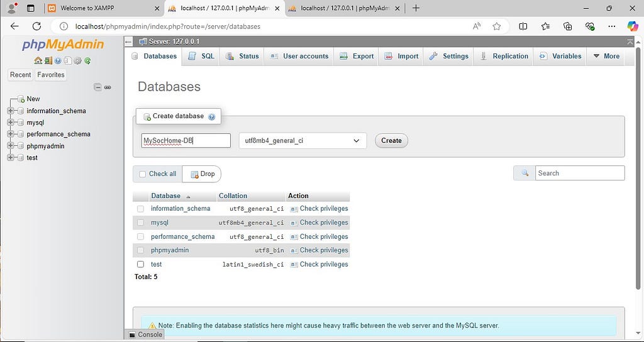The height and width of the screenshot is (342, 644).
Task: Open the Export tab
Action: click(x=357, y=56)
